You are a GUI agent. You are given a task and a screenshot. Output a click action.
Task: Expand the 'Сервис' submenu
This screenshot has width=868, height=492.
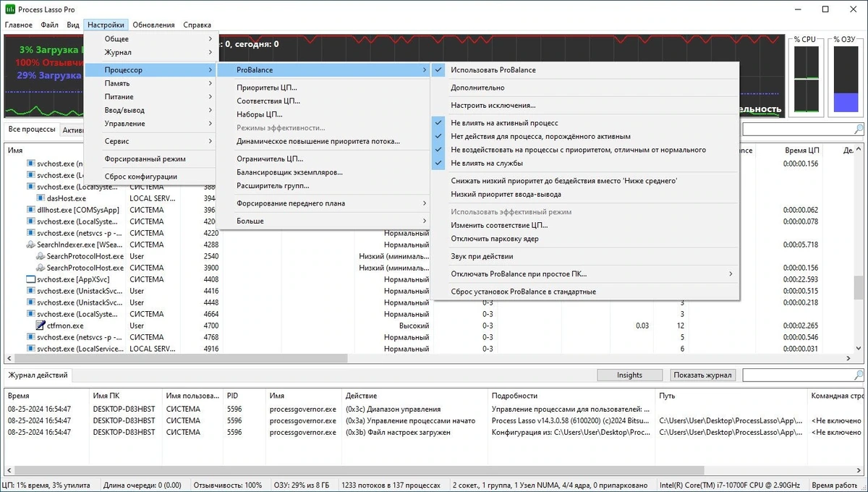tap(151, 141)
